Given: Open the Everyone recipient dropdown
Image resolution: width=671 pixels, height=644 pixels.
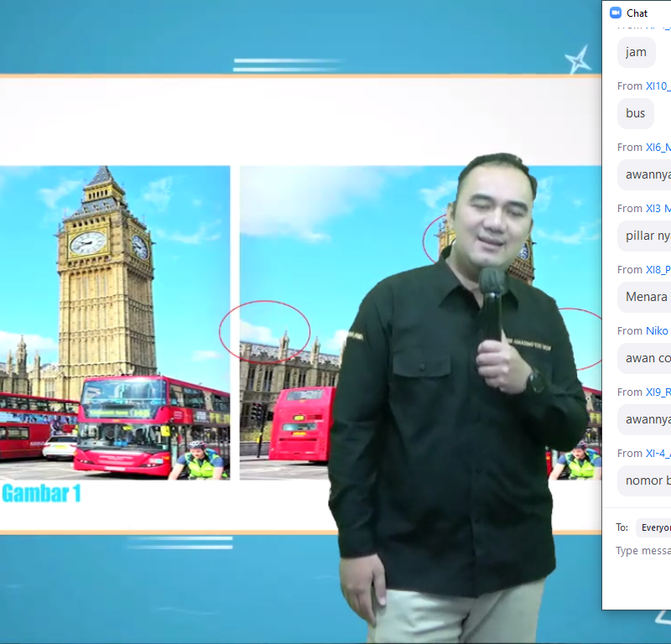Looking at the screenshot, I should (655, 527).
